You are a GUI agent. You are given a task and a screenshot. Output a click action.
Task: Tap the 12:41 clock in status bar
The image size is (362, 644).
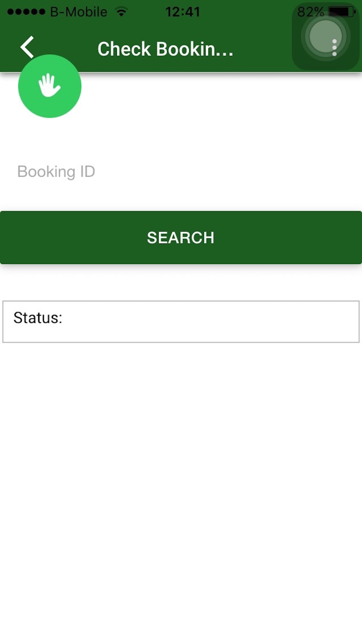click(x=182, y=12)
